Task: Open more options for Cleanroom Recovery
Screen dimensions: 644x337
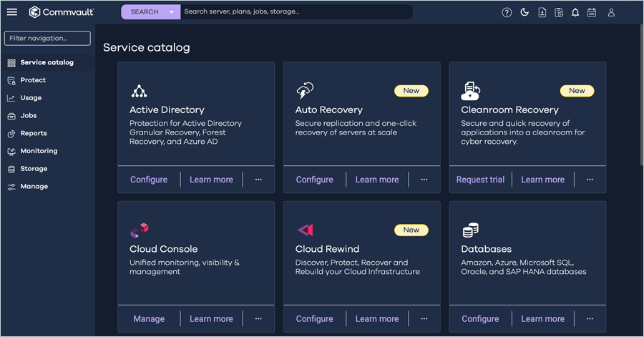Action: coord(590,180)
